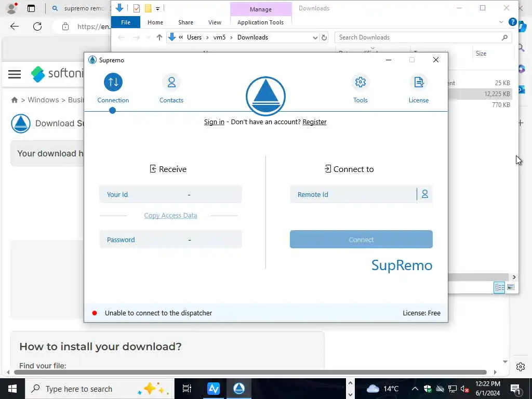Open address book icon beside Remote Id
Screen dimensions: 532x399
[x=425, y=194]
